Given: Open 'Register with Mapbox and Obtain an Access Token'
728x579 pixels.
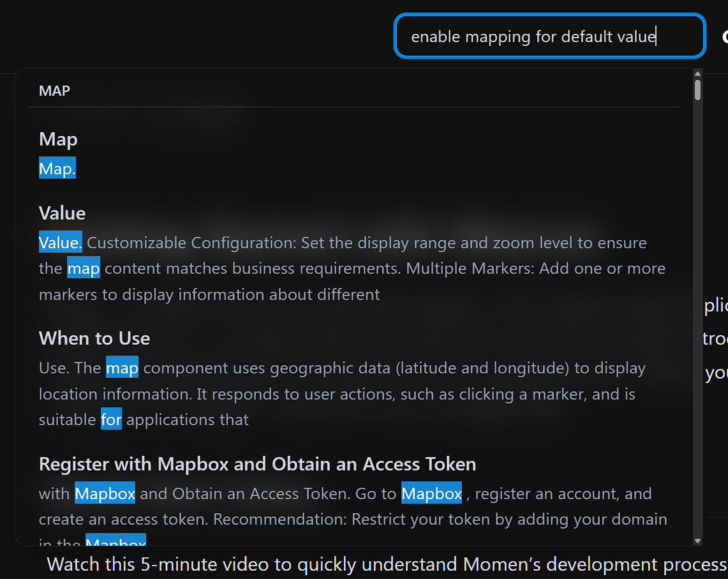Looking at the screenshot, I should 257,464.
